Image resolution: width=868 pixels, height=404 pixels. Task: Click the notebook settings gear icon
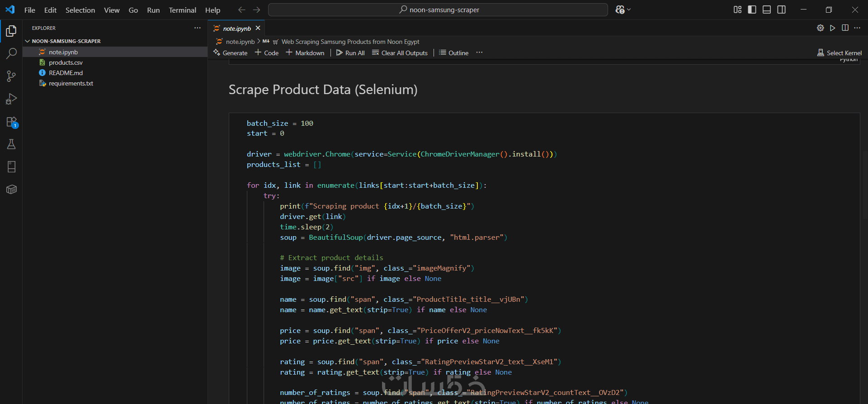point(820,28)
